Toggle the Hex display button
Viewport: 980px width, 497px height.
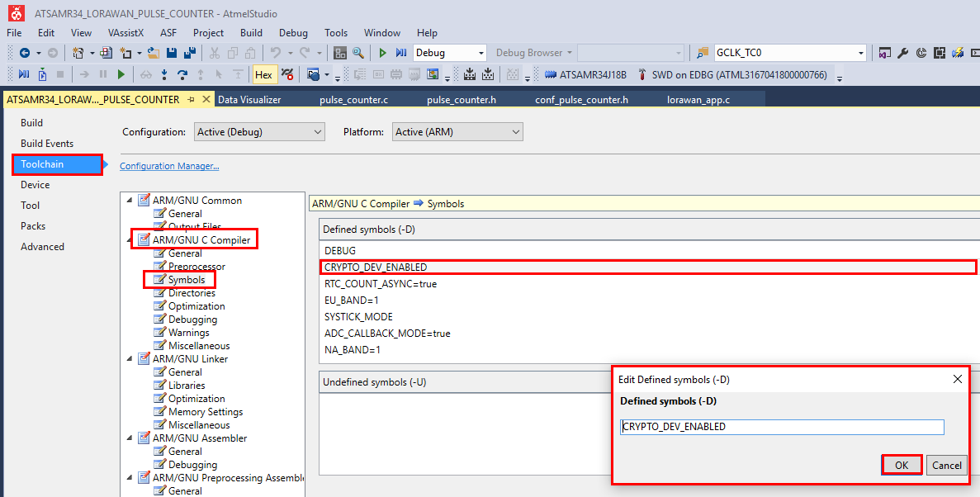coord(264,74)
